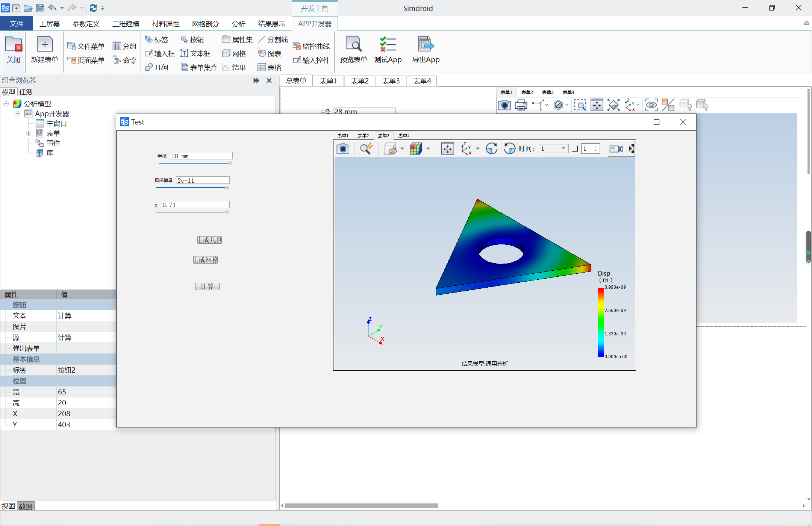This screenshot has height=526, width=812.
Task: Open the 文件 menu
Action: pos(17,24)
